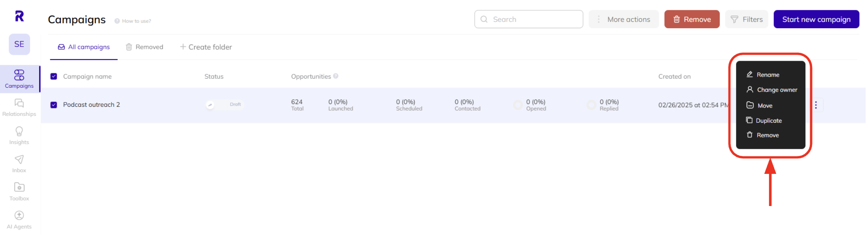The width and height of the screenshot is (868, 235).
Task: Switch to the Removed tab
Action: pyautogui.click(x=145, y=47)
